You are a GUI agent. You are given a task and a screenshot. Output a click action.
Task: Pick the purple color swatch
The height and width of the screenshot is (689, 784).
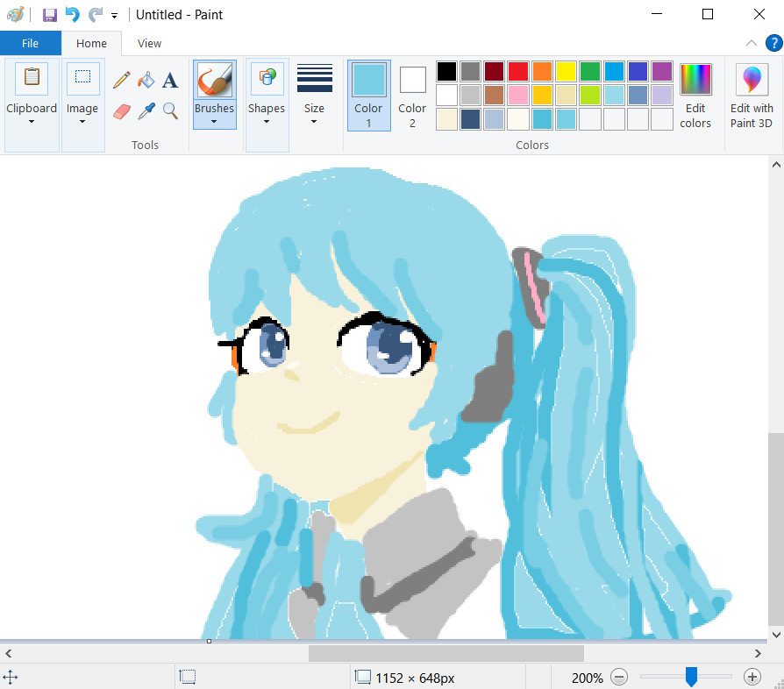(662, 71)
